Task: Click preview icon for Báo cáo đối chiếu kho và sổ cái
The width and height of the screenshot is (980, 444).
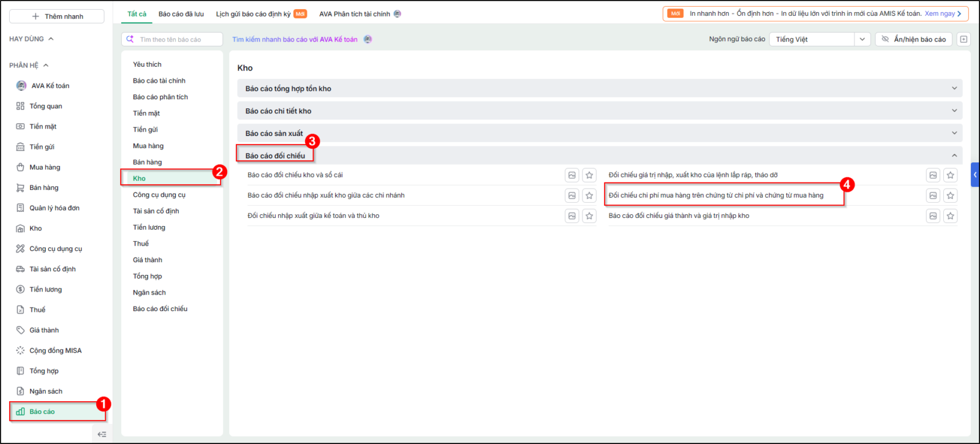Action: pos(572,175)
